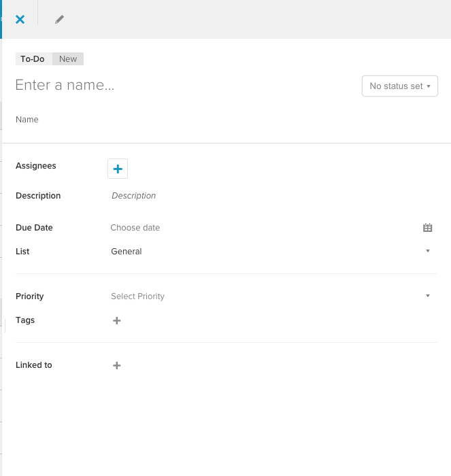Click the General list value

(127, 252)
